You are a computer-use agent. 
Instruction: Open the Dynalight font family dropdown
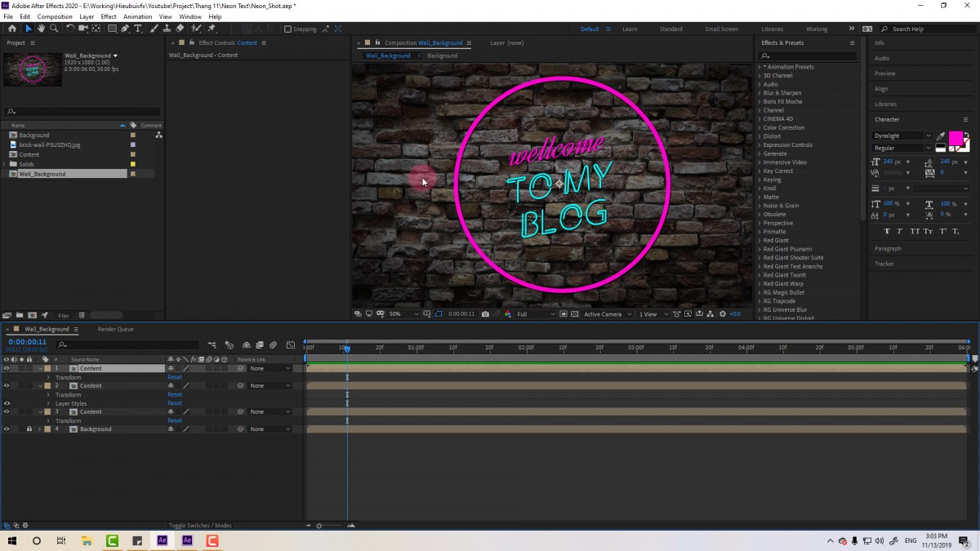pos(902,136)
